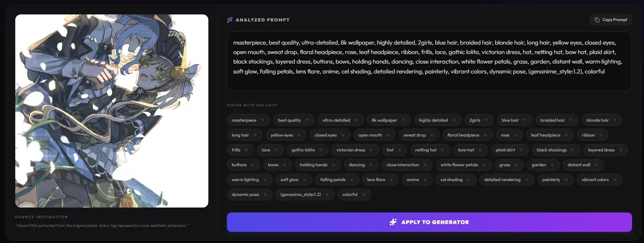Remove the colorful tag chip
Viewport: 644px width, 243px height.
tap(363, 194)
